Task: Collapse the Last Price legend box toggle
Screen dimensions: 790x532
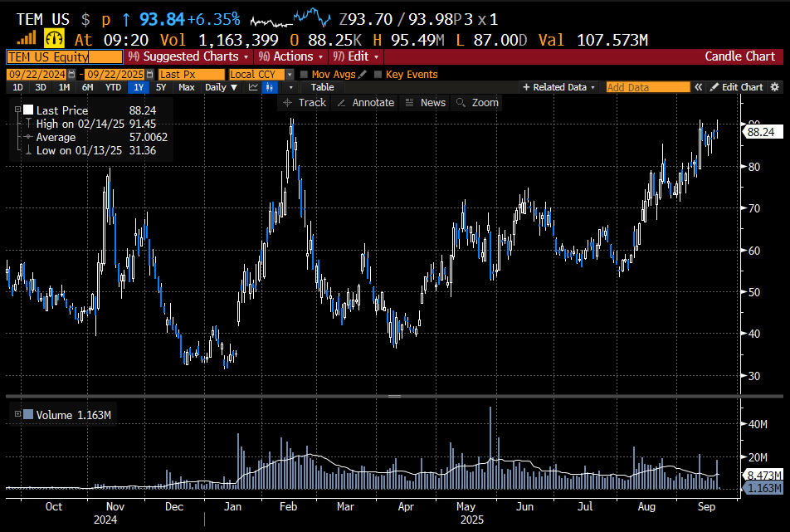Action: 17,110
